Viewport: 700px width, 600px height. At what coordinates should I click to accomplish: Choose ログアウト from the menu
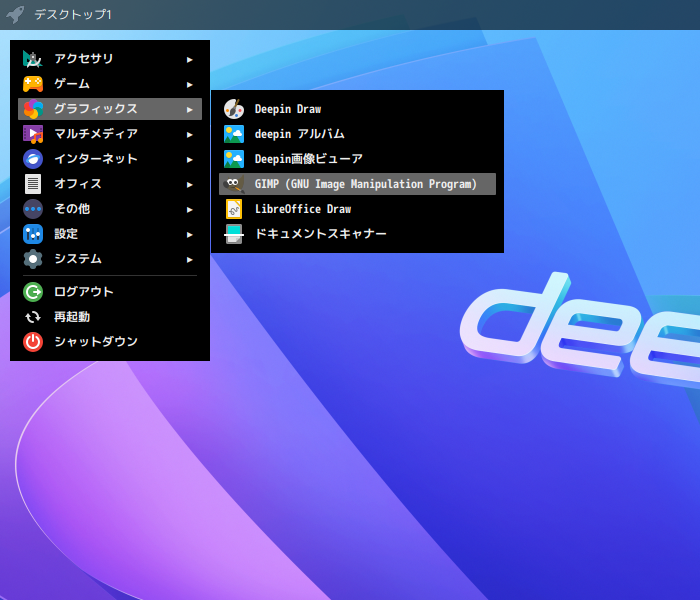pyautogui.click(x=110, y=292)
